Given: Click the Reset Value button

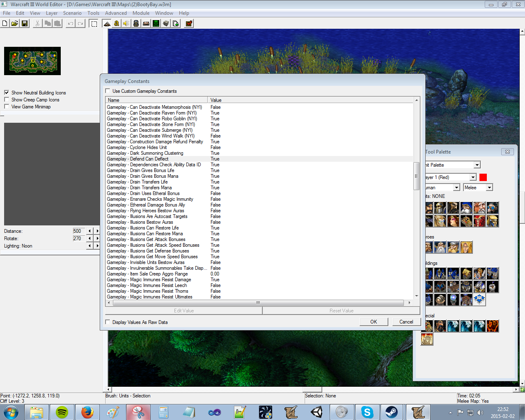Looking at the screenshot, I should click(x=341, y=310).
